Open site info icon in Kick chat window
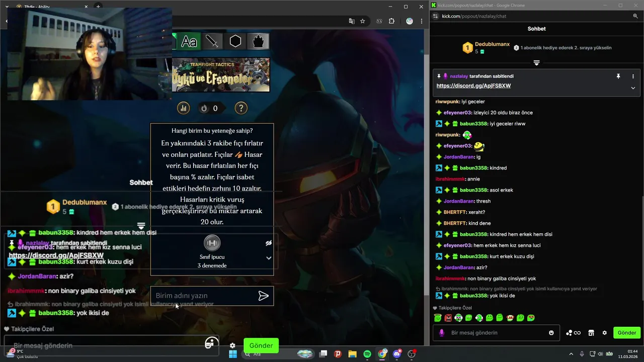The width and height of the screenshot is (644, 362). tap(434, 16)
